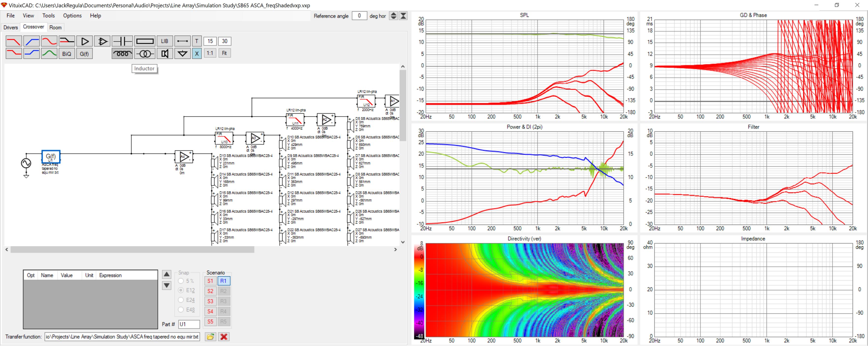The image size is (868, 346).
Task: Open the File menu
Action: (10, 16)
